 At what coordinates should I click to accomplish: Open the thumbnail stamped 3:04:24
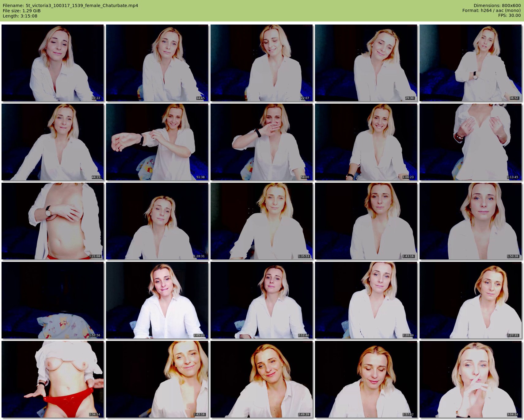[x=471, y=379]
